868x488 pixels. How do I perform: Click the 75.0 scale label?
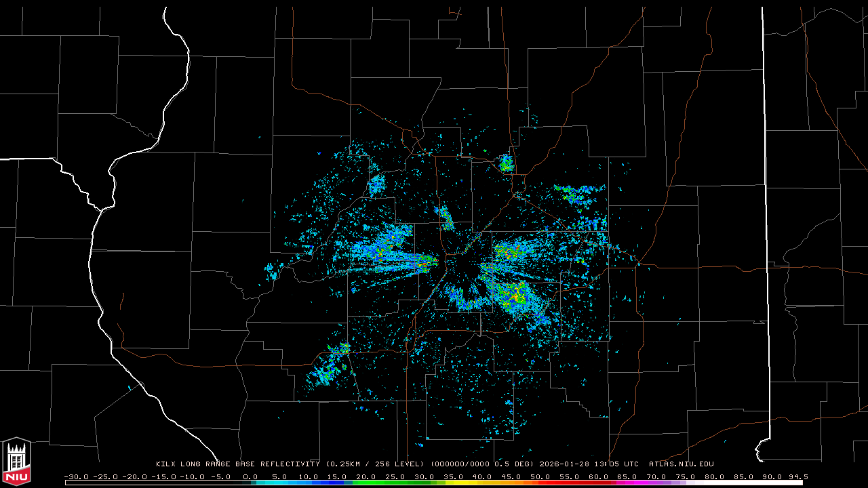686,476
